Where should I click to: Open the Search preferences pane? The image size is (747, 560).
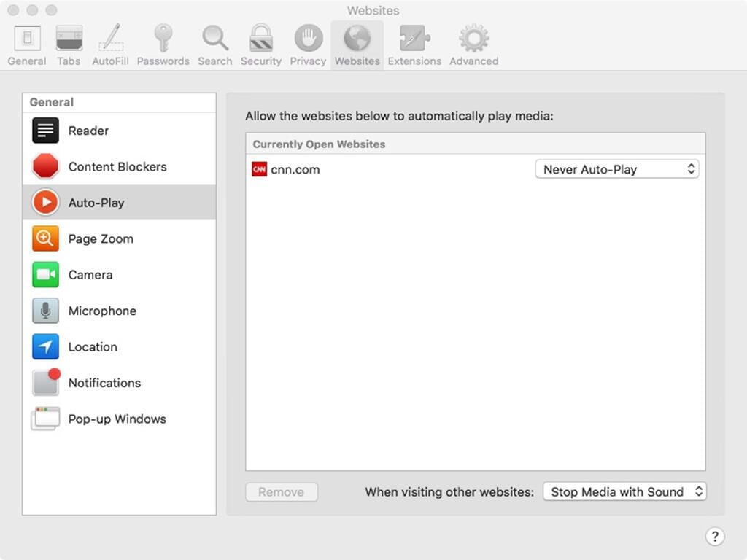tap(215, 46)
